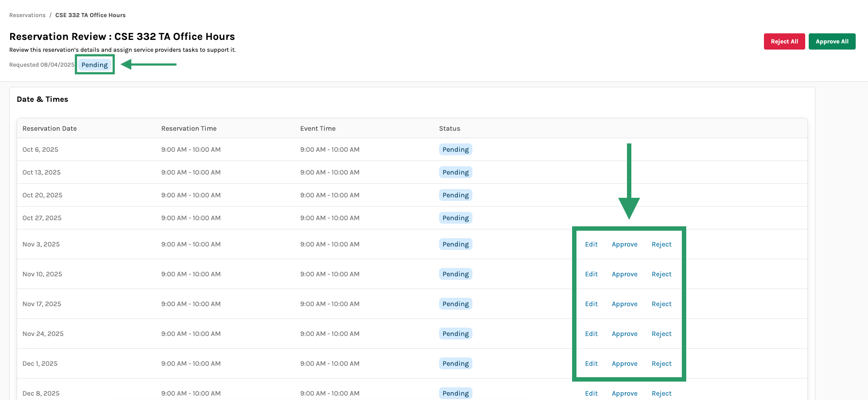Reject the Nov 3, 2025 reservation
The image size is (868, 400).
coord(661,244)
